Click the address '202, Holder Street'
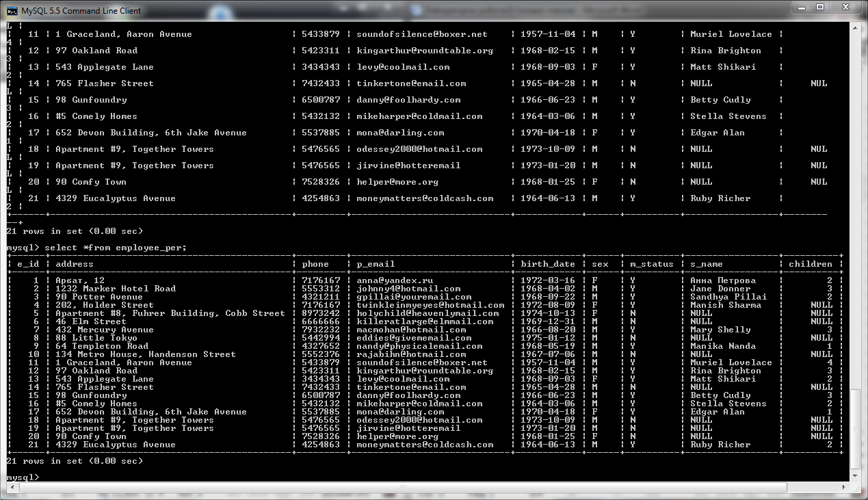This screenshot has height=500, width=868. click(x=105, y=305)
